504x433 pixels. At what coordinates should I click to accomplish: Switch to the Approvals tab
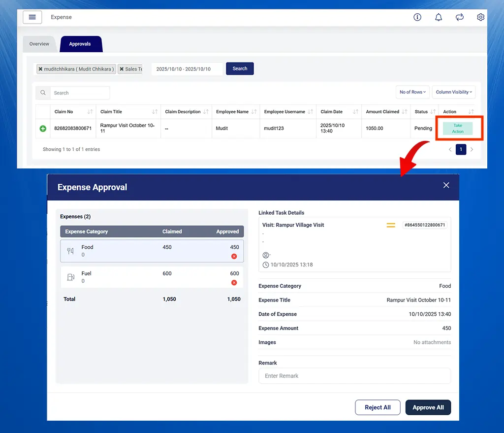point(81,44)
